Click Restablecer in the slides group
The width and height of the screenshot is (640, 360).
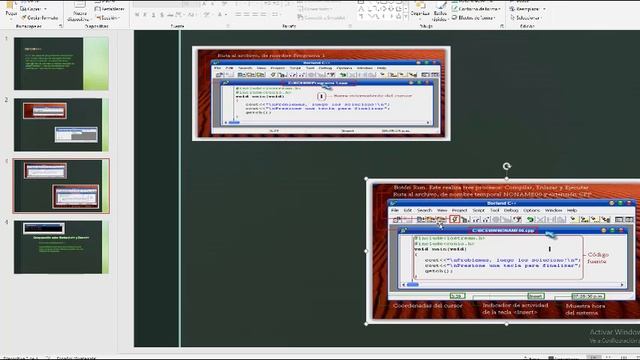109,9
